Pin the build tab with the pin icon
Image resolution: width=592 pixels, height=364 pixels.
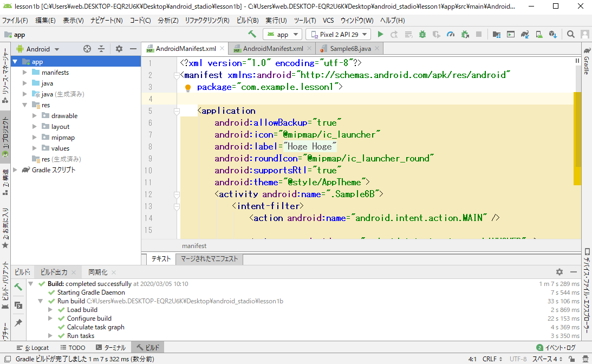tap(18, 323)
